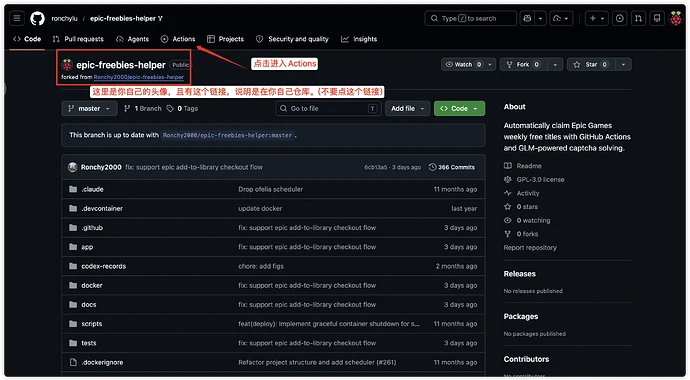
Task: Click the Report repository link
Action: 530,248
